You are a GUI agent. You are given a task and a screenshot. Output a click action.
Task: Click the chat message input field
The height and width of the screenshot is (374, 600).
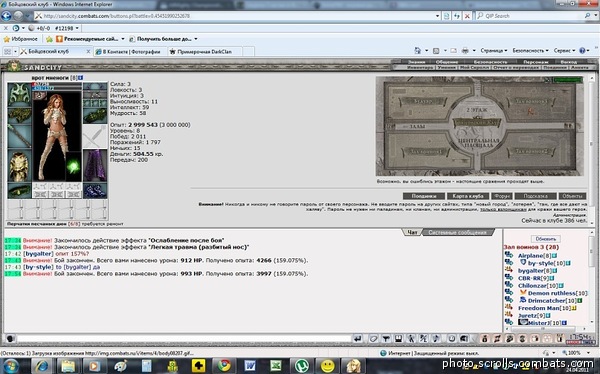[184, 339]
